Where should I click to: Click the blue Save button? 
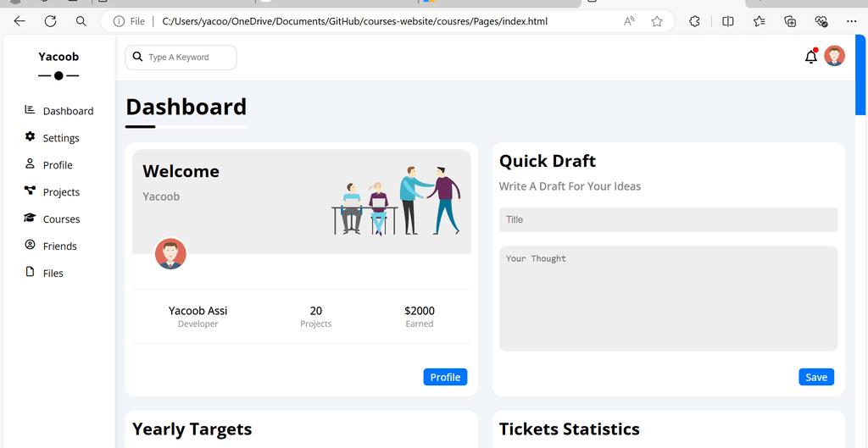[816, 377]
